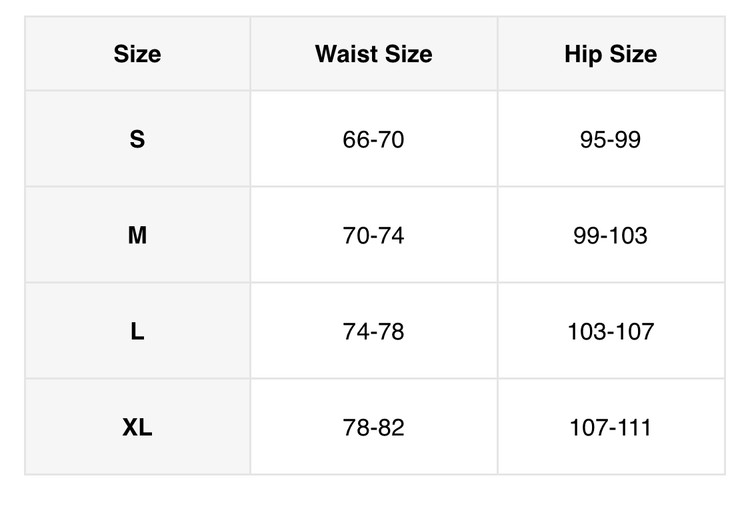
Task: Click the 70-74 waist measurement cell
Action: click(373, 236)
